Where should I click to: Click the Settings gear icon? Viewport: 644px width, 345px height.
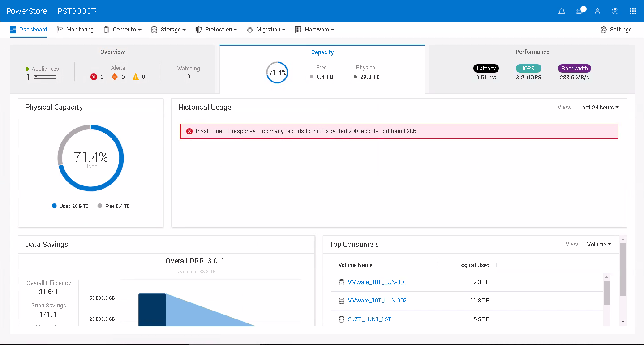pyautogui.click(x=604, y=30)
